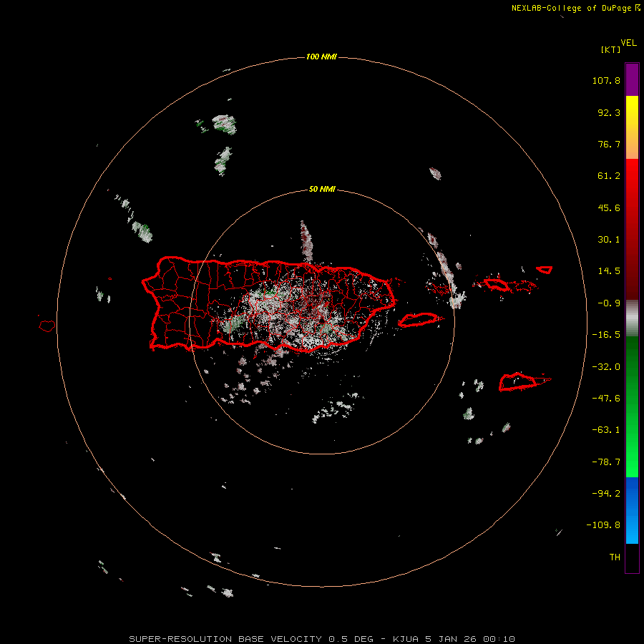The width and height of the screenshot is (644, 644).
Task: Click the gray near-zero band of the velocity scale
Action: [x=632, y=318]
